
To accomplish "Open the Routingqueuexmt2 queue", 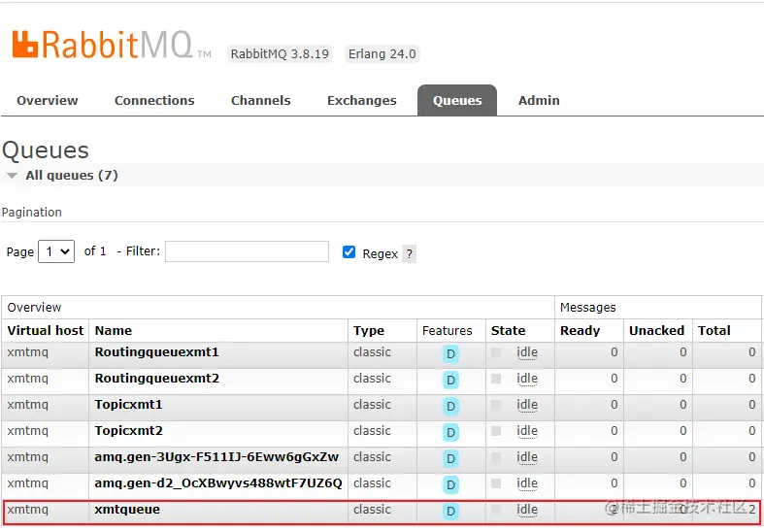I will 157,379.
